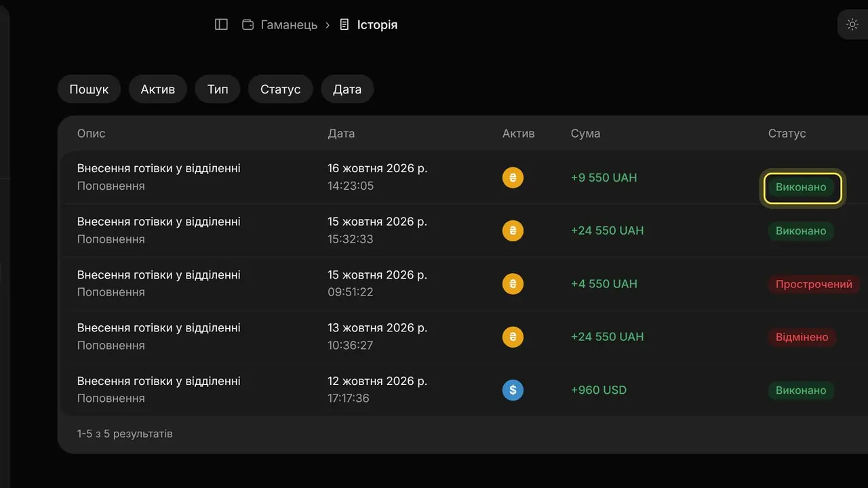Screen dimensions: 868x488
Task: Click Поповнення label in the 17:17:36 row
Action: click(x=111, y=399)
